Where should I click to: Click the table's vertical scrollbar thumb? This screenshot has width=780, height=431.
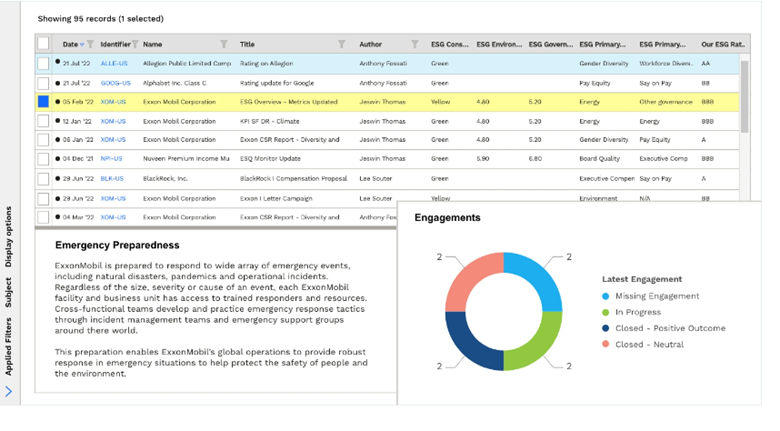(744, 97)
